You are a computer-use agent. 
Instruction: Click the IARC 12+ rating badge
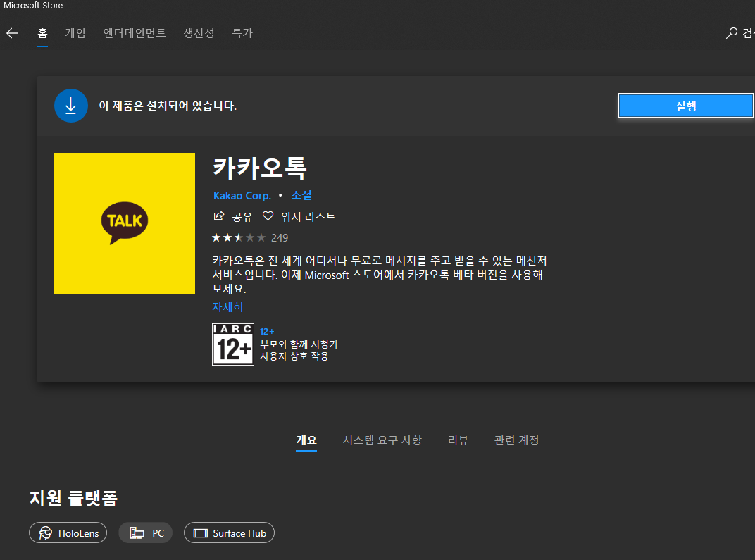click(233, 344)
